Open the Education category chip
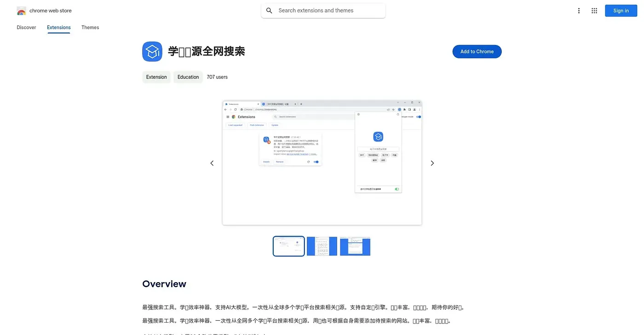This screenshot has height=335, width=644. [188, 77]
